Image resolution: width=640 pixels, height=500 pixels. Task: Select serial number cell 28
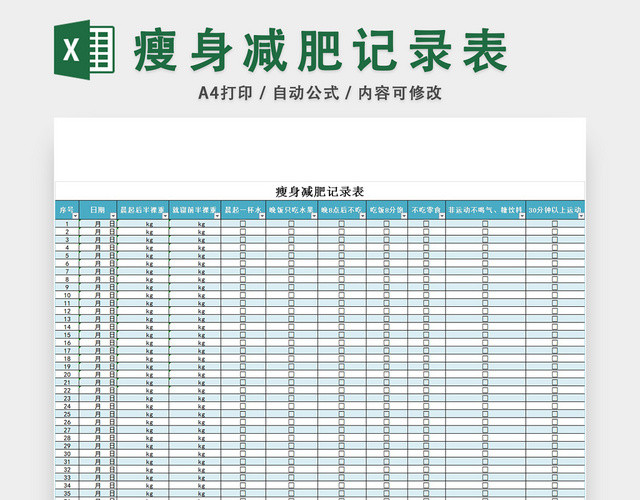[x=67, y=438]
